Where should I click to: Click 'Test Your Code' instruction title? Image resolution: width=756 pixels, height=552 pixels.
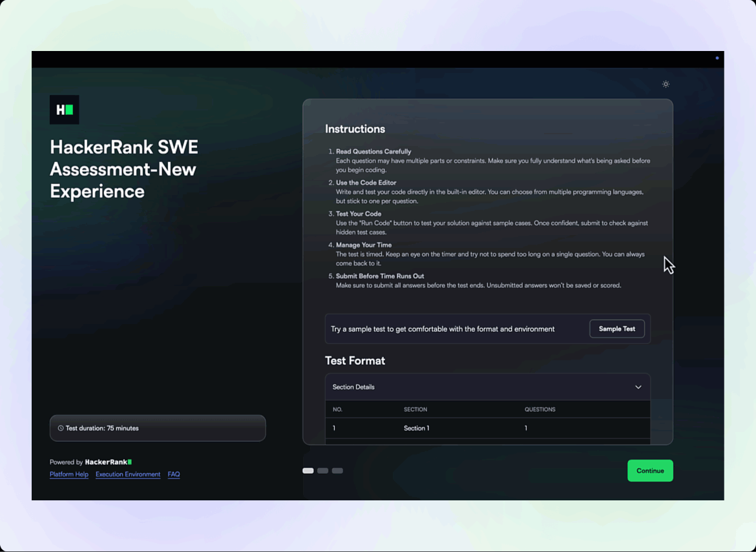359,214
